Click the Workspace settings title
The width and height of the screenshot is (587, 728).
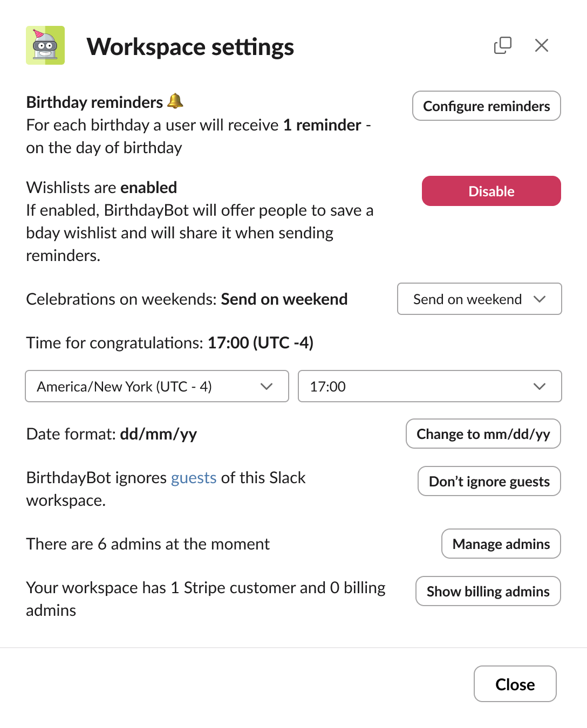pos(191,47)
